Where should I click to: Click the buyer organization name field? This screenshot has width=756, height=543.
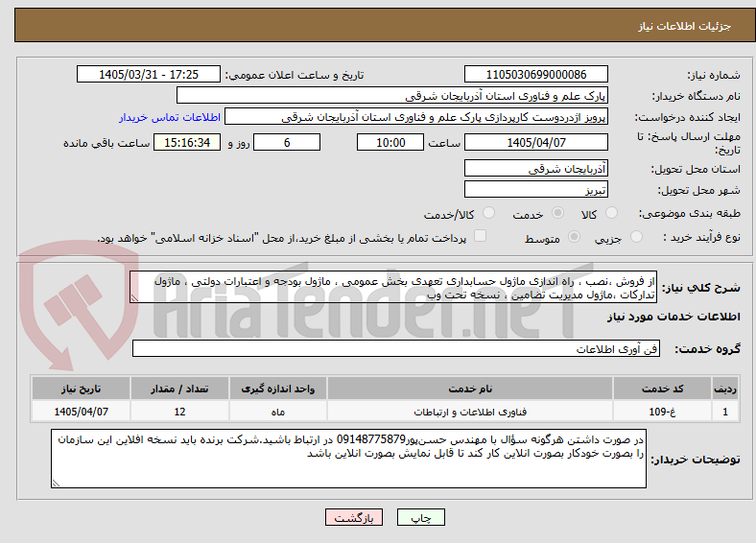click(x=392, y=96)
